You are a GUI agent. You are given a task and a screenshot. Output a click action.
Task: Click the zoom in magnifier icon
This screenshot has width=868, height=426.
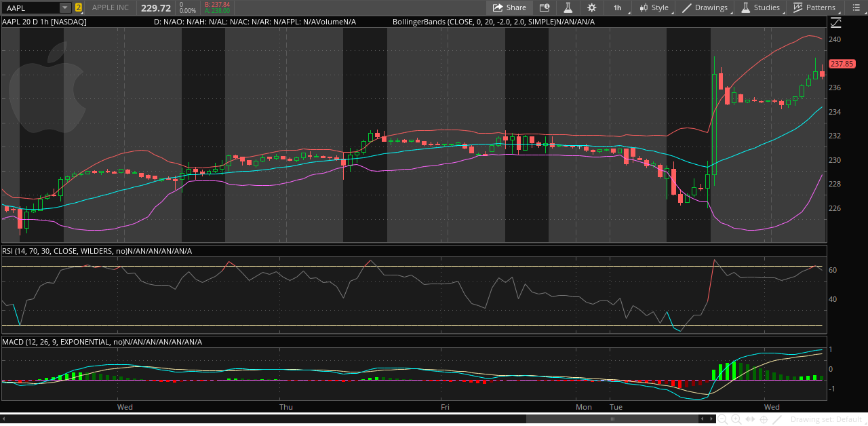pos(736,420)
